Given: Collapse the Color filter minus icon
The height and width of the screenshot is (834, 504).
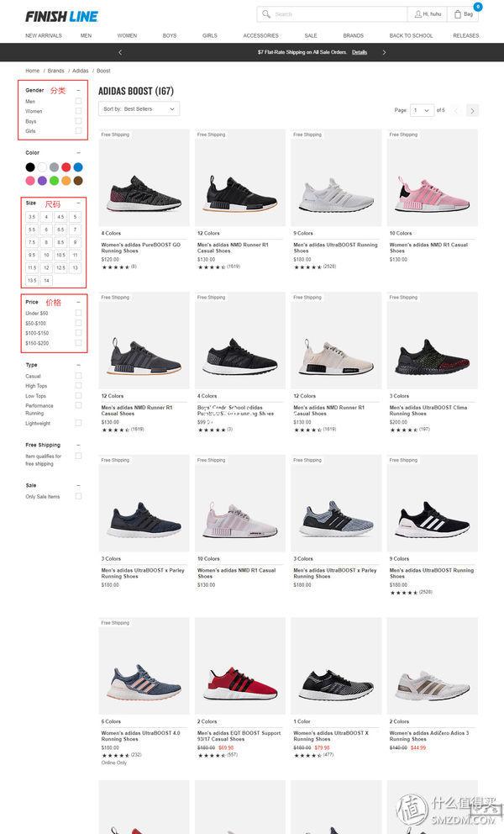Looking at the screenshot, I should [79, 153].
